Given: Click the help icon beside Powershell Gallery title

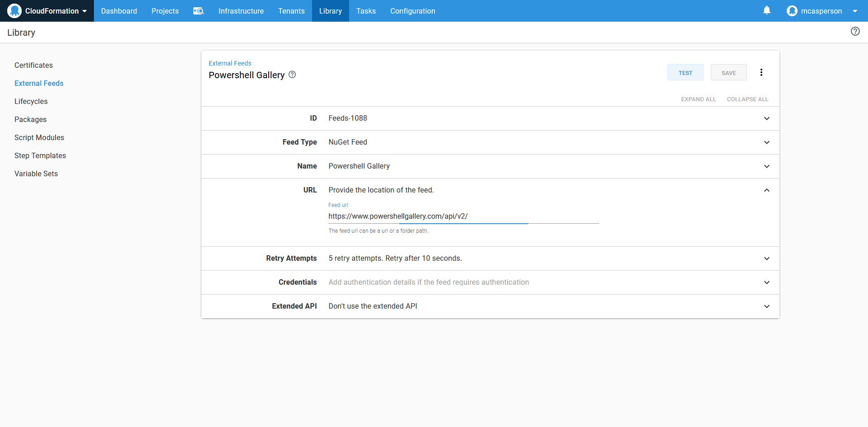Looking at the screenshot, I should pos(292,75).
